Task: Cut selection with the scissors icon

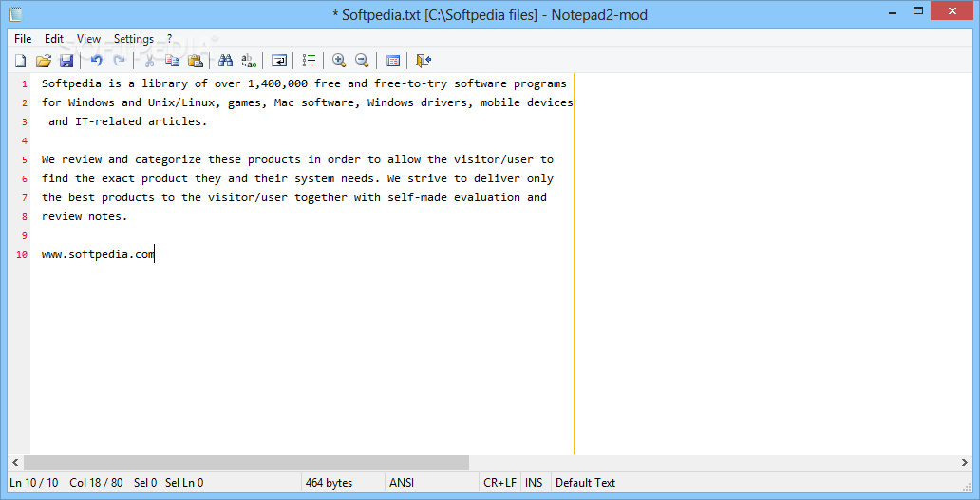Action: click(x=149, y=61)
